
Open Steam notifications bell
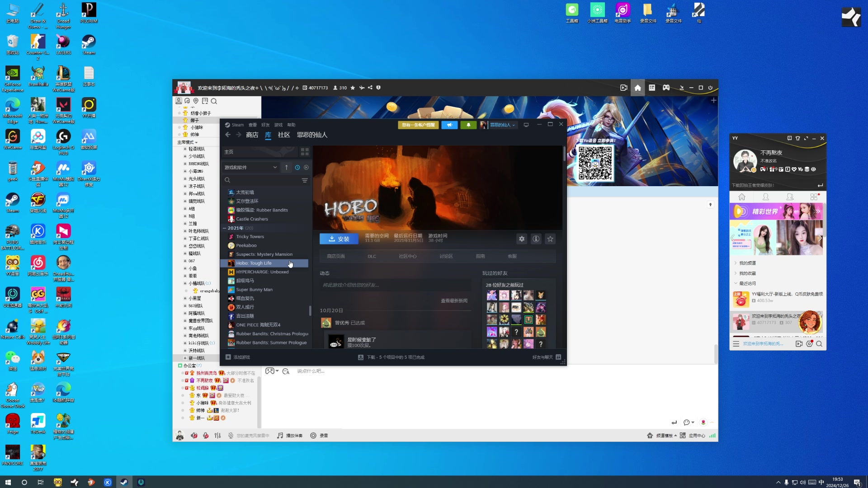(468, 125)
